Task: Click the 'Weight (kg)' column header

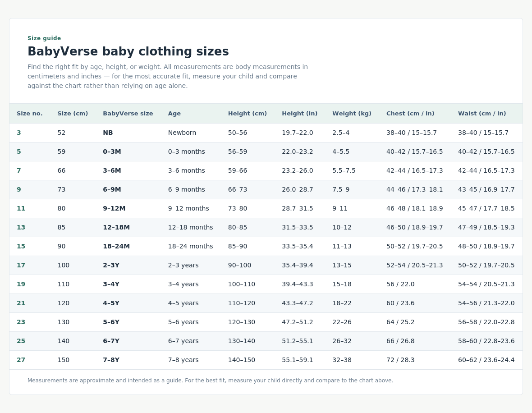Action: tap(352, 114)
